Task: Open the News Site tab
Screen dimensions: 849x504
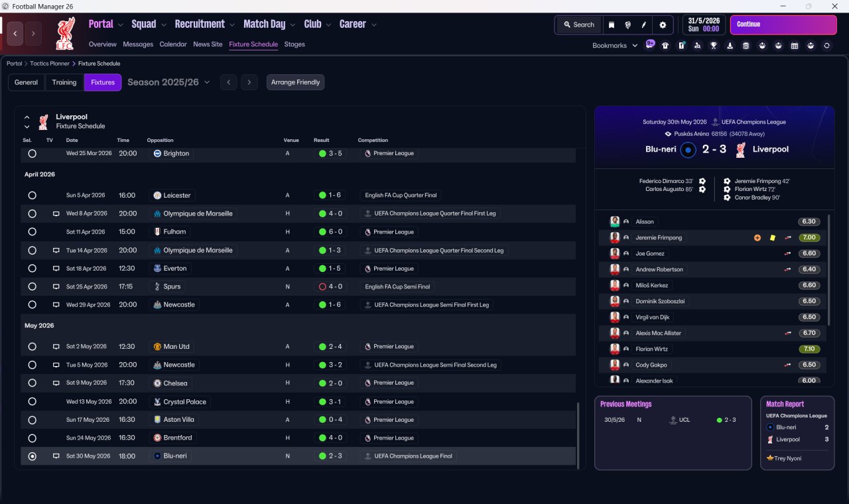Action: pos(208,44)
